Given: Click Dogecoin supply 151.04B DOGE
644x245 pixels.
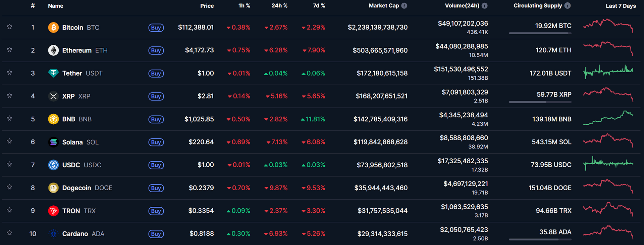Looking at the screenshot, I should click(x=550, y=188).
